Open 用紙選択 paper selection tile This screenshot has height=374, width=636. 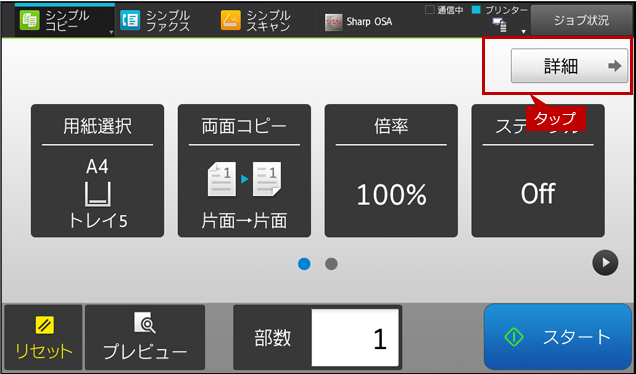coord(97,170)
